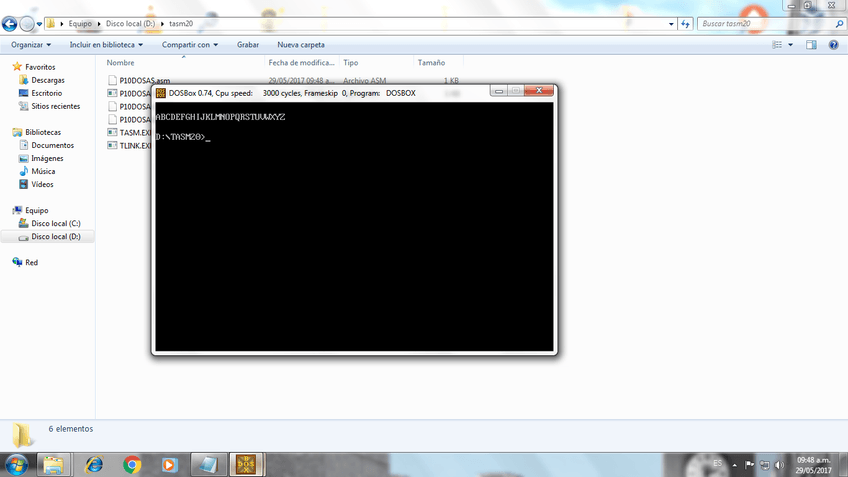Open the Compartir con menu
This screenshot has height=477, width=848.
pyautogui.click(x=190, y=45)
